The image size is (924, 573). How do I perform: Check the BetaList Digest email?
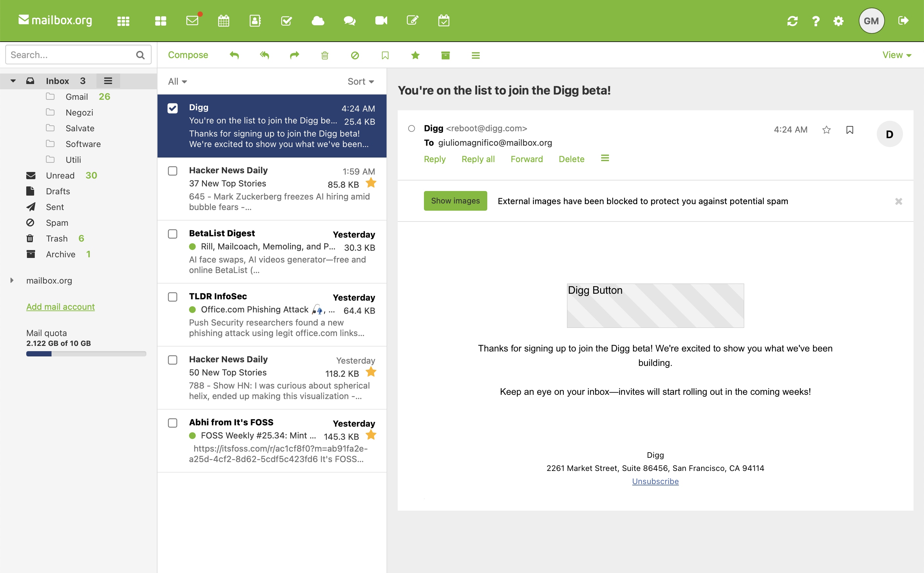point(172,234)
